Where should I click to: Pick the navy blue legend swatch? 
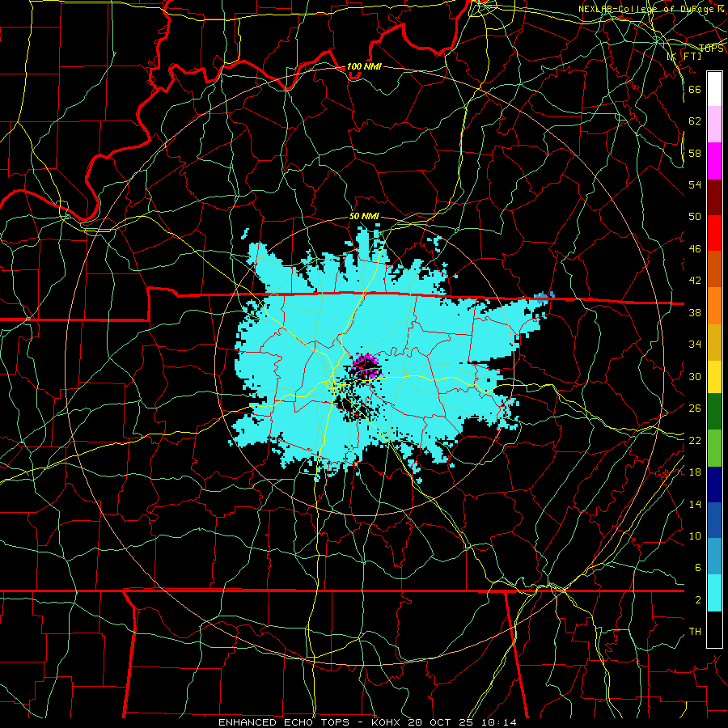tap(714, 485)
